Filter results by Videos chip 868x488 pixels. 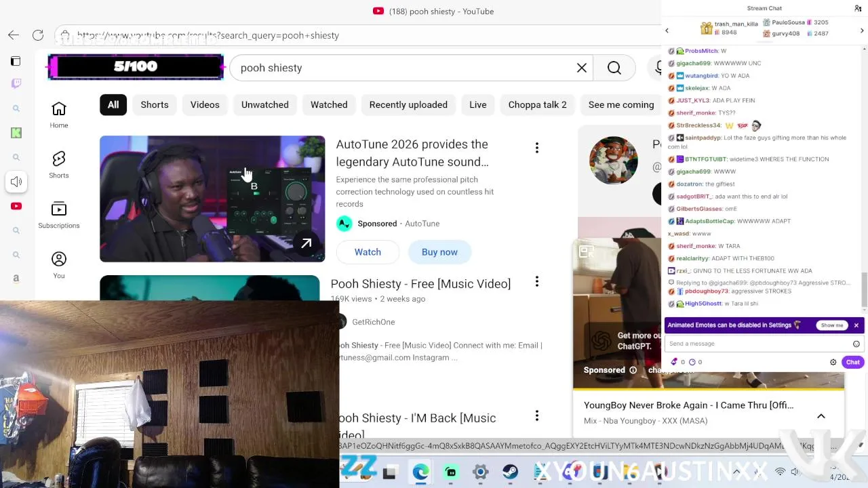tap(205, 104)
